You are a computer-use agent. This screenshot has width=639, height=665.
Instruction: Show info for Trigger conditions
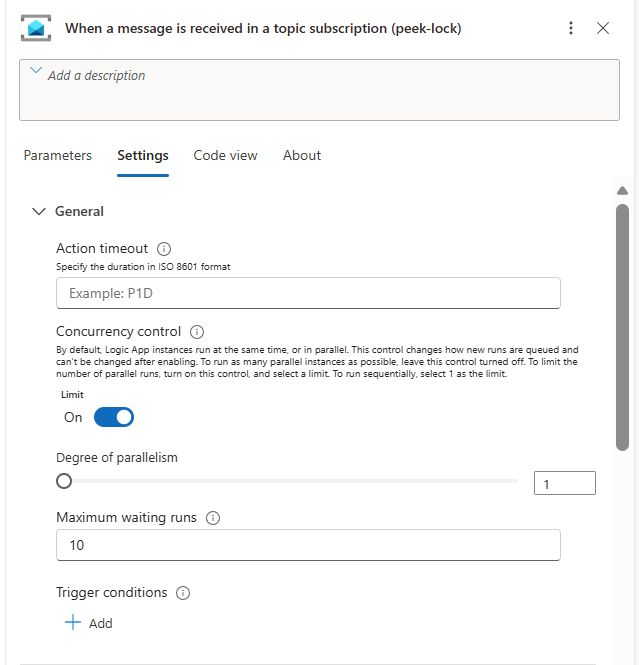[x=183, y=593]
